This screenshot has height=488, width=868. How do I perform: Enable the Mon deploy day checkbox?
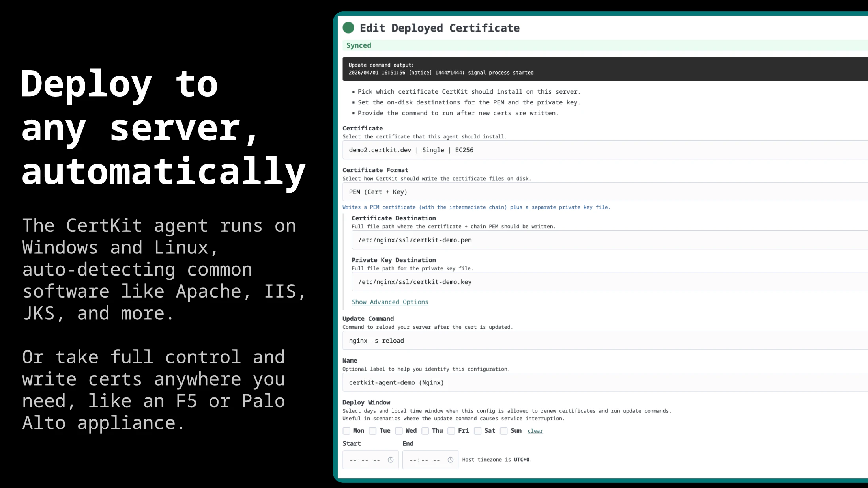click(x=346, y=431)
